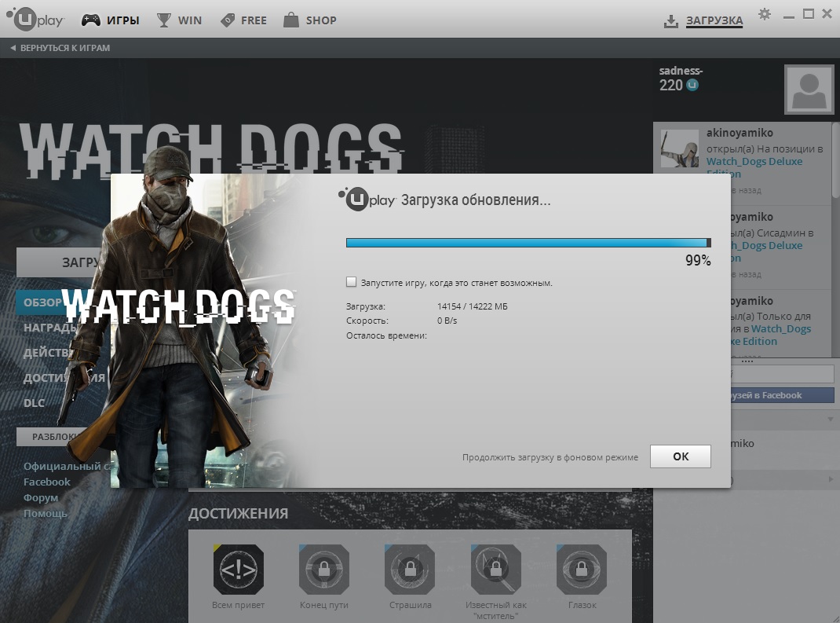This screenshot has width=840, height=623.
Task: Click the Uplay logo in the header
Action: point(35,20)
